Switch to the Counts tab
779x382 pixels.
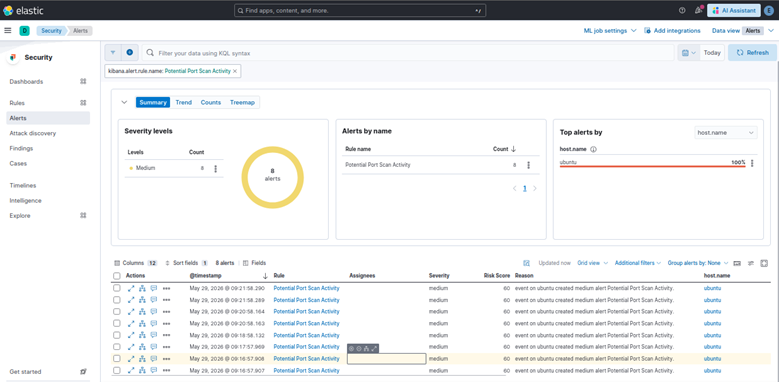[211, 102]
